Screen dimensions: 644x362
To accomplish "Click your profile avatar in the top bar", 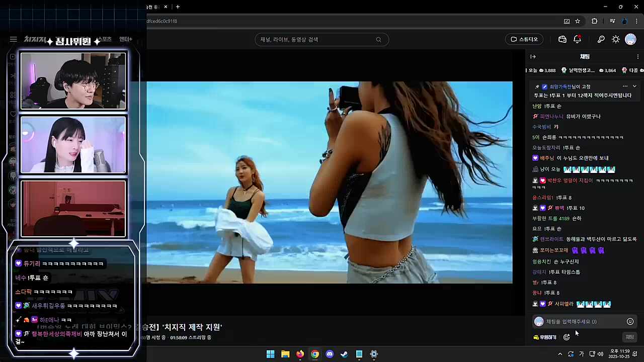I will pyautogui.click(x=630, y=39).
